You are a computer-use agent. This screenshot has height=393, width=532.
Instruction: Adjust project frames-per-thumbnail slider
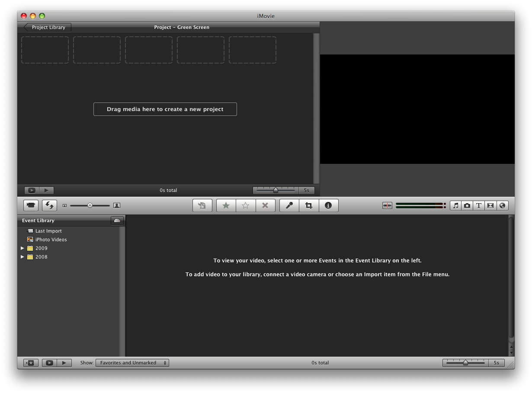[276, 190]
